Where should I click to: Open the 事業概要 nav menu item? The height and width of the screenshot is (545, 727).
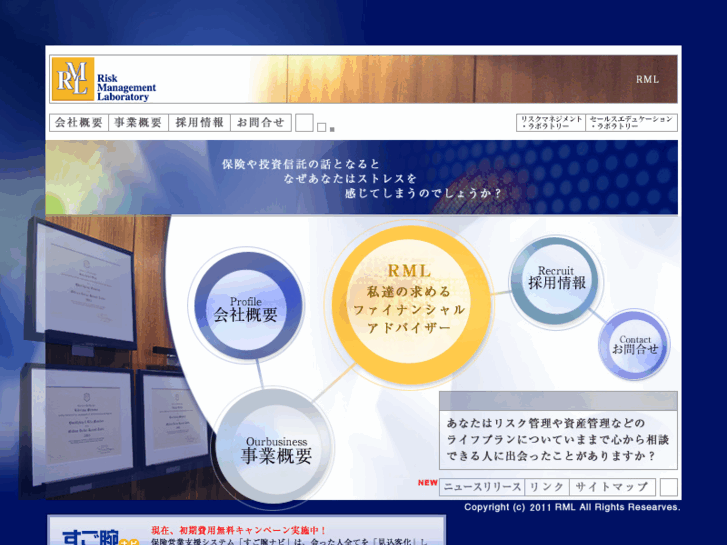pos(138,123)
